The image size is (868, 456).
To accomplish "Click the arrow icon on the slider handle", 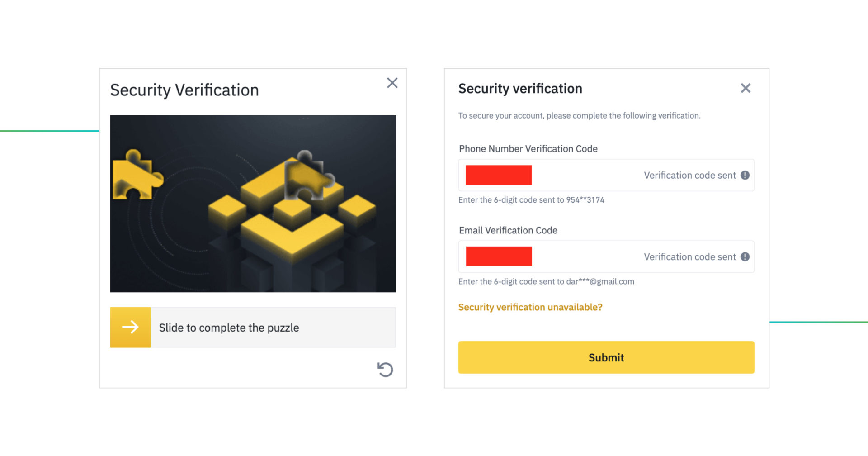I will [130, 327].
